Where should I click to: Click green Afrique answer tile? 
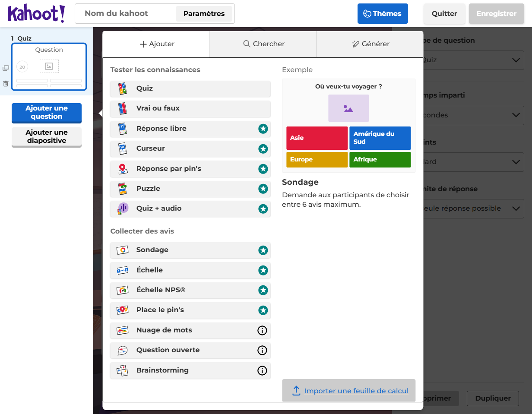[380, 160]
